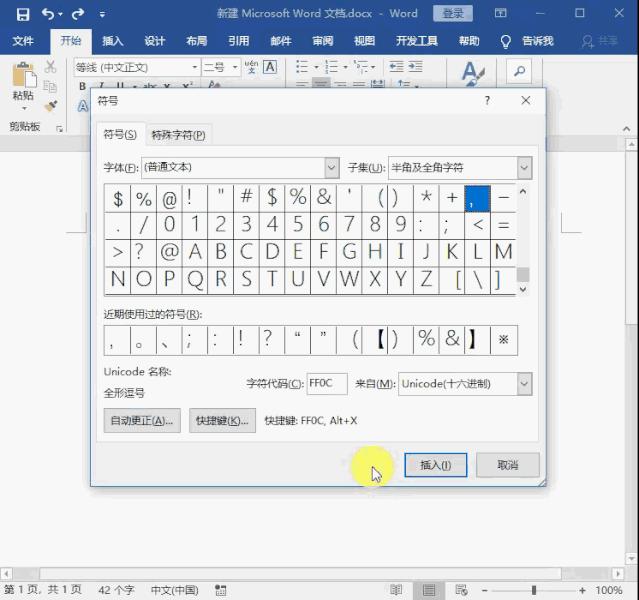The image size is (639, 600).
Task: Select the 符号(S) tab
Action: tap(120, 134)
